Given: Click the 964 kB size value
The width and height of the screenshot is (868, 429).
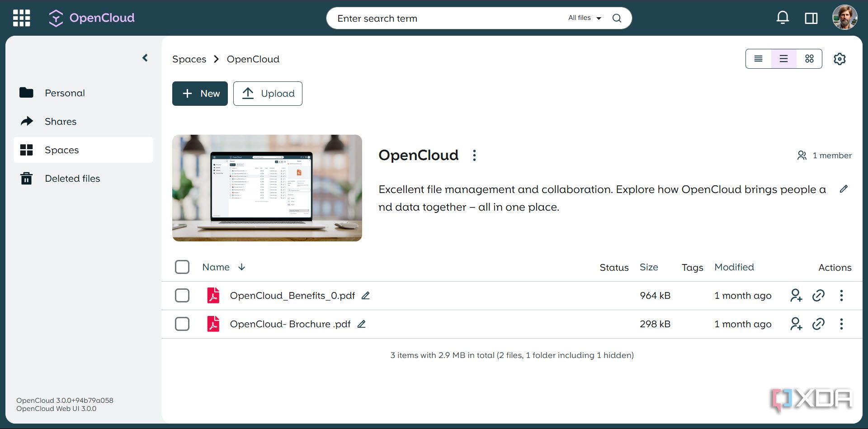Looking at the screenshot, I should (x=655, y=296).
